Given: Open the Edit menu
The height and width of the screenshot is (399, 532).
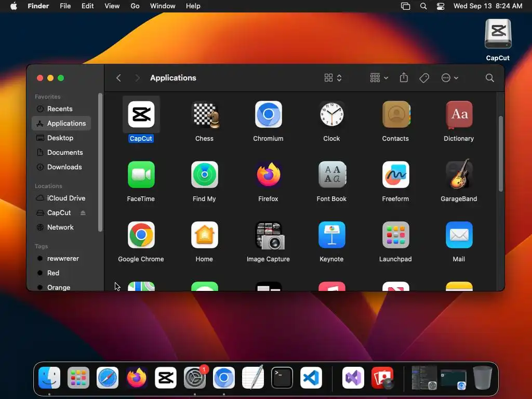Looking at the screenshot, I should tap(87, 6).
